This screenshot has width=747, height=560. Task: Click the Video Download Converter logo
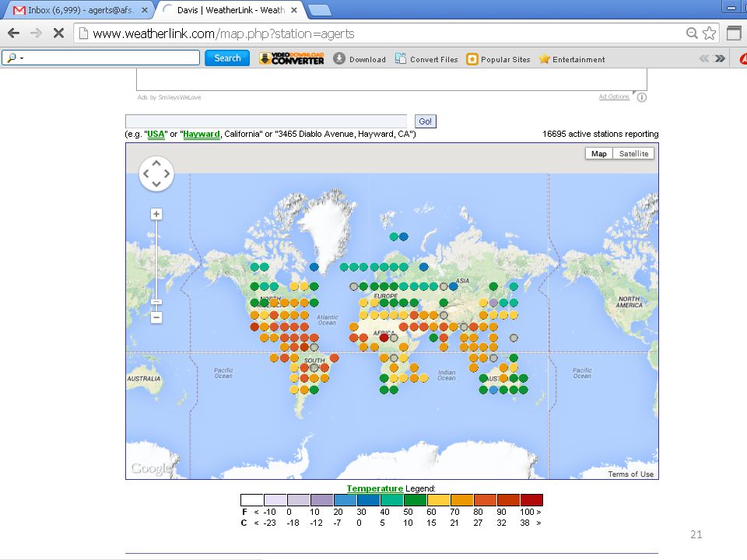(292, 58)
